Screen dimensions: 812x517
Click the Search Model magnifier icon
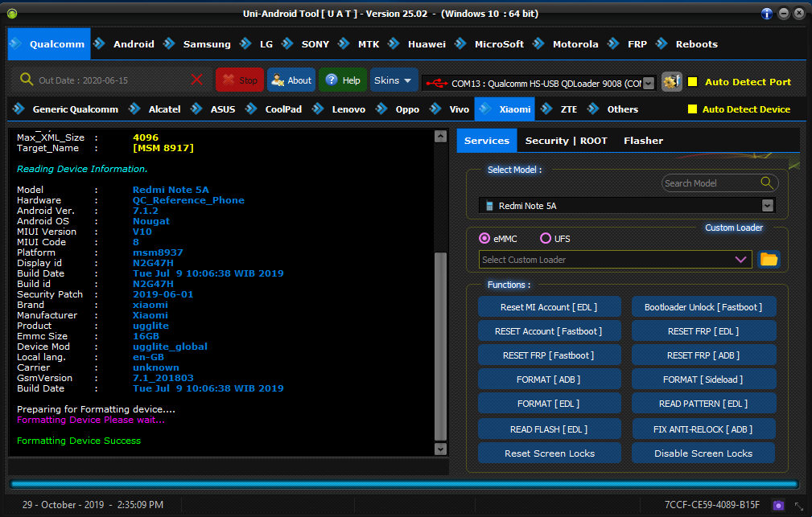point(767,183)
